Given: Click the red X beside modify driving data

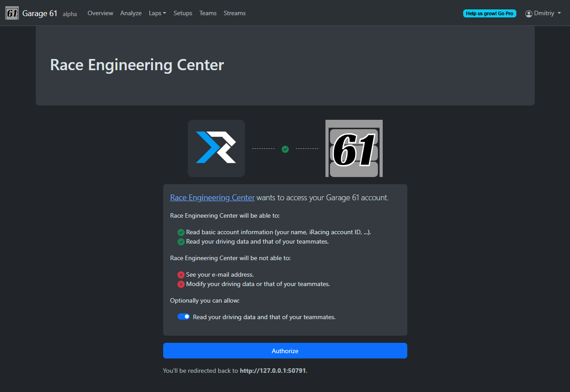Looking at the screenshot, I should click(x=181, y=284).
